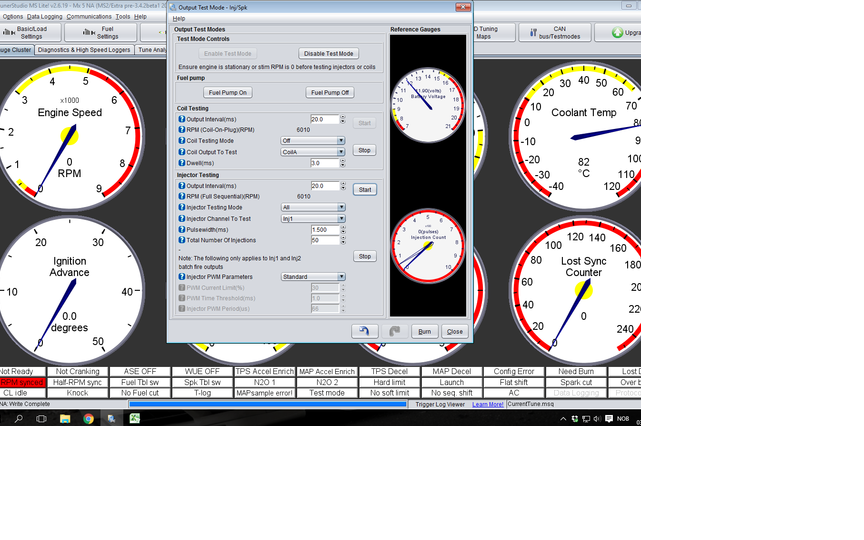Viewport: 864px width, 540px height.
Task: Click help icon next to Pulsewidth(ms)
Action: (x=181, y=229)
